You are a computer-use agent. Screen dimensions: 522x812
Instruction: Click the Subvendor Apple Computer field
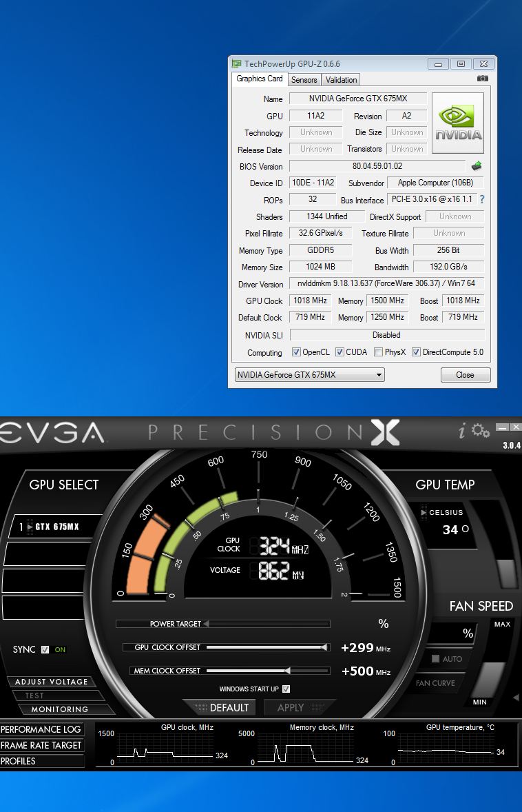pyautogui.click(x=436, y=182)
